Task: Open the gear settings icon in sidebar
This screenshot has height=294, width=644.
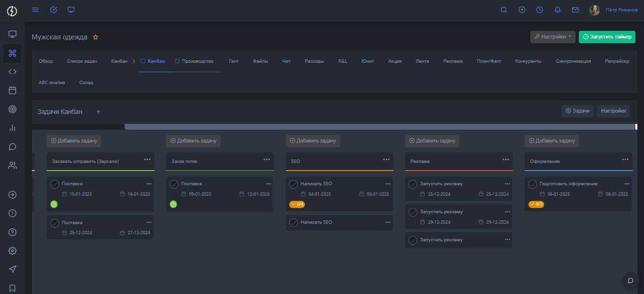Action: pyautogui.click(x=12, y=251)
